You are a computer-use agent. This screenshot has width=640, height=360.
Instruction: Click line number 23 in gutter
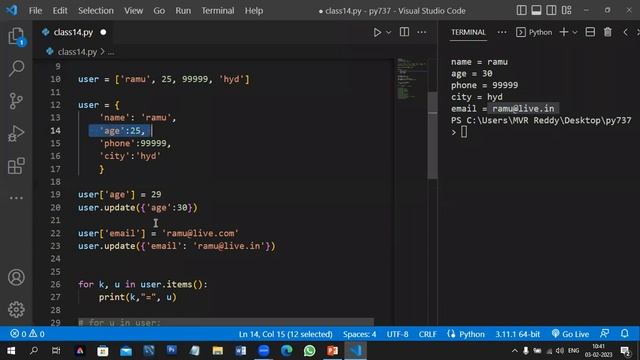click(56, 246)
